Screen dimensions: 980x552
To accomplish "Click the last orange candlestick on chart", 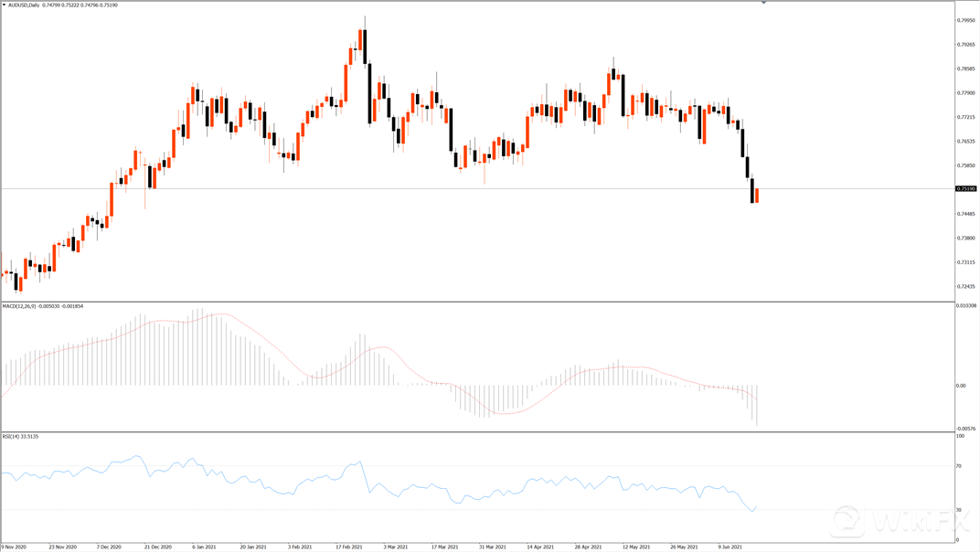I will [x=757, y=196].
